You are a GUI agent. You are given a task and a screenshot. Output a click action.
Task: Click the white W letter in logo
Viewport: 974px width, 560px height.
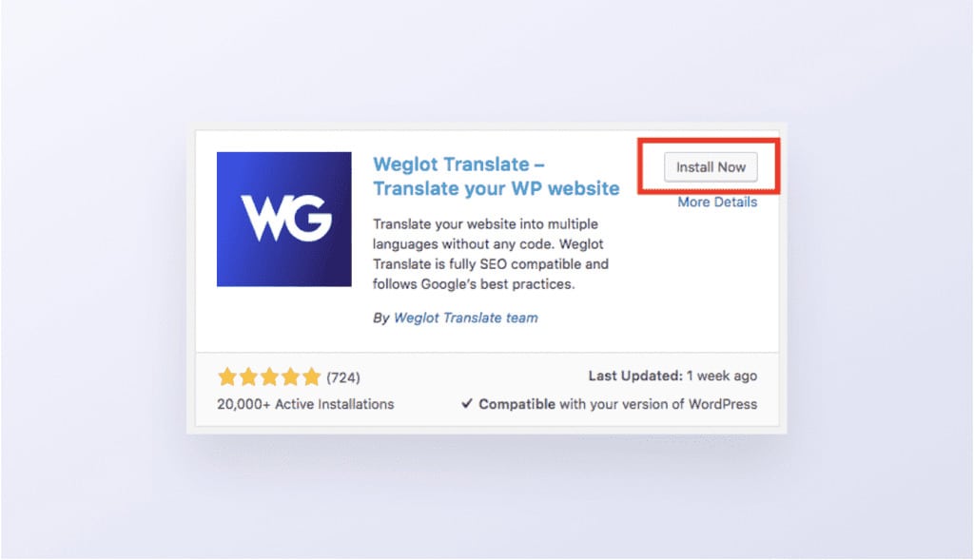coord(262,218)
